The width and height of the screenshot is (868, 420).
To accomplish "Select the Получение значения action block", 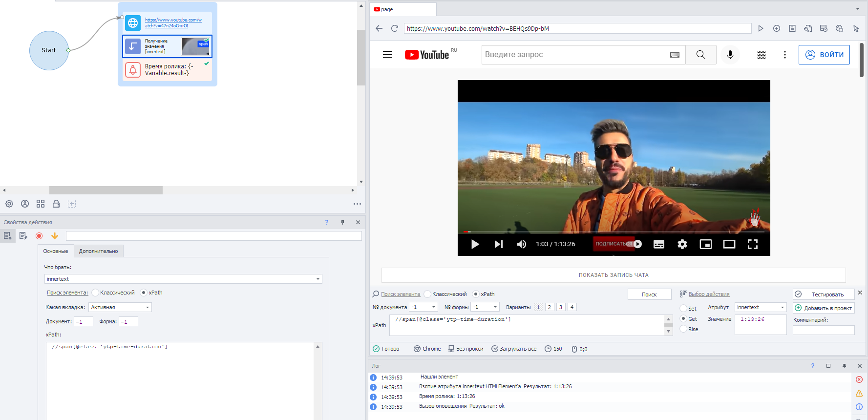I will click(x=167, y=46).
